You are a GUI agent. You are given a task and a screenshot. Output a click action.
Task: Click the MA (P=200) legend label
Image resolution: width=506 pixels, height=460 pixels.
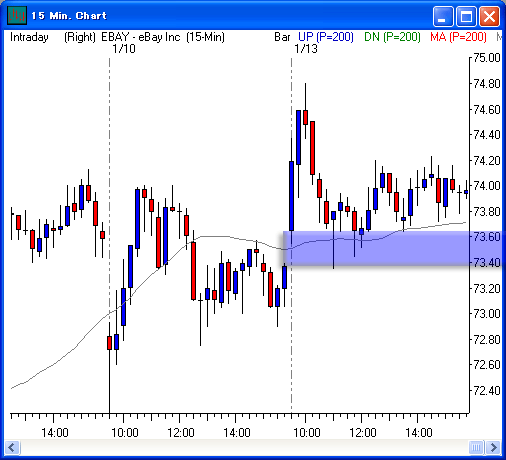click(x=458, y=37)
